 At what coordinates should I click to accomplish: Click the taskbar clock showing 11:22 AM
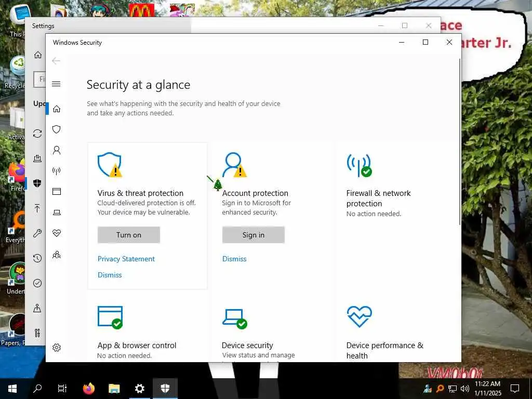coord(487,389)
